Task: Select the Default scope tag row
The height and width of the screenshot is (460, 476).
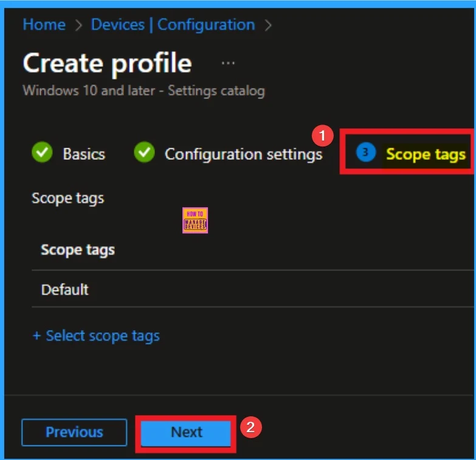Action: [x=65, y=289]
